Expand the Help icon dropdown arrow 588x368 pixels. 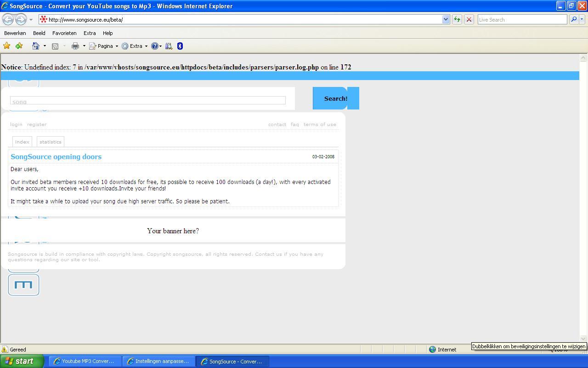coord(160,46)
